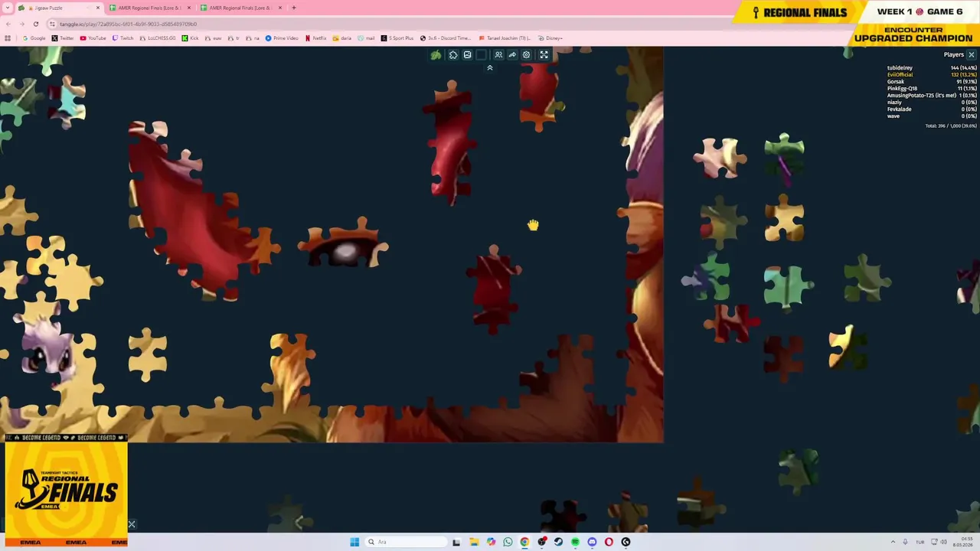Open Chrome from the taskbar
Image resolution: width=980 pixels, height=551 pixels.
pos(524,542)
